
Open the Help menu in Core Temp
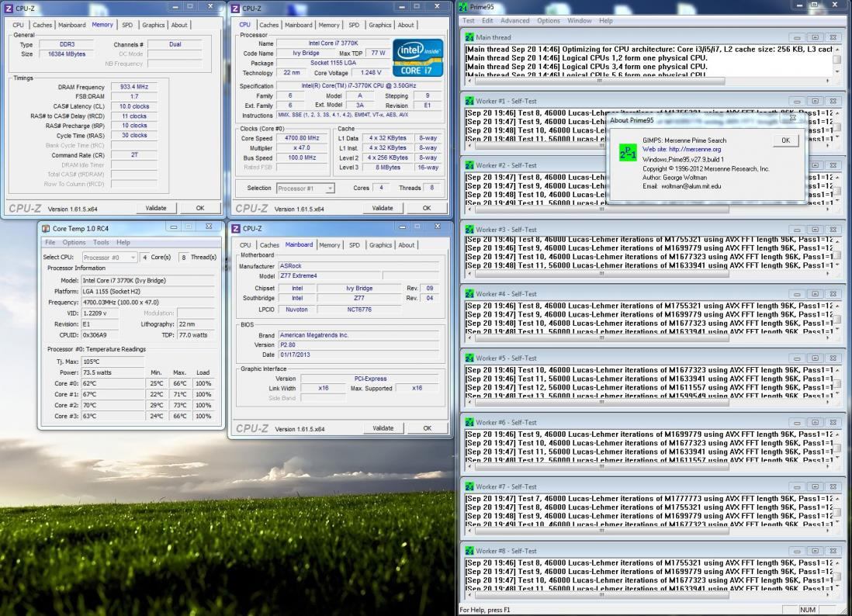tap(123, 242)
